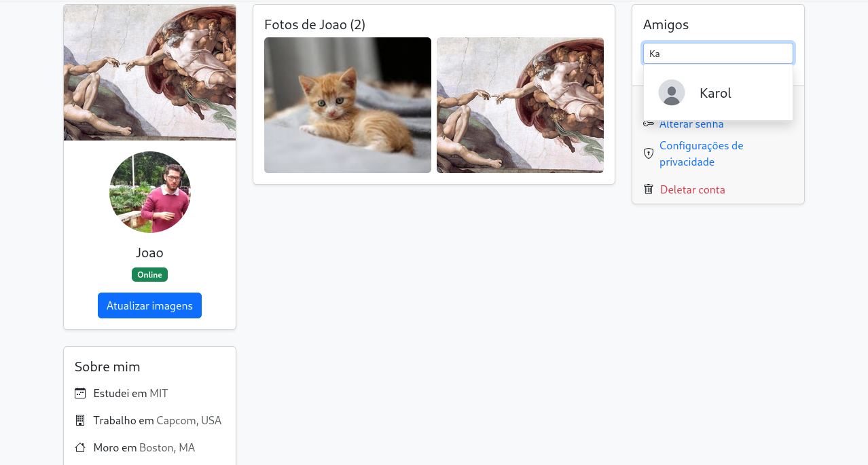
Task: Click the Sobre mim heading
Action: pos(107,367)
